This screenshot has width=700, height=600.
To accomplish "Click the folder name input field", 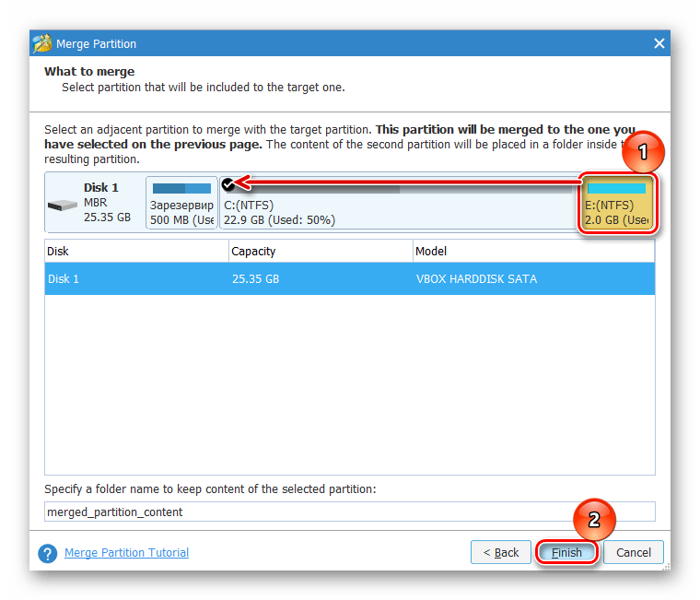I will click(350, 512).
